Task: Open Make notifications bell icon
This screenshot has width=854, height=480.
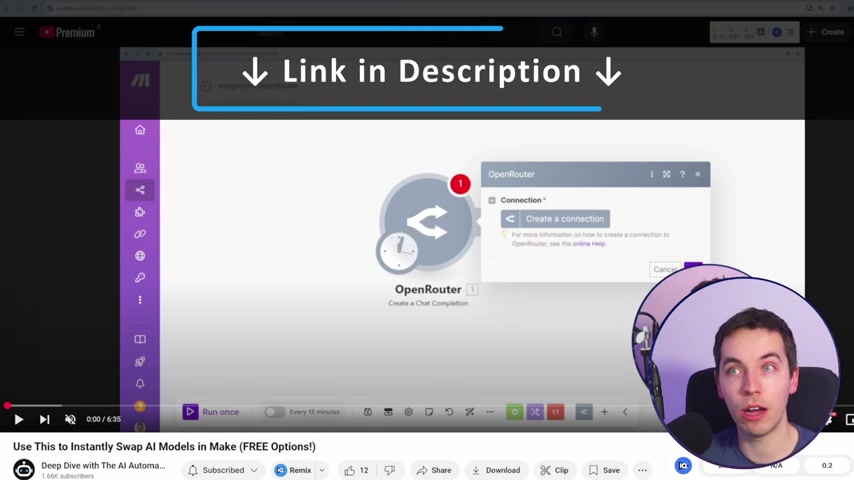Action: click(140, 384)
